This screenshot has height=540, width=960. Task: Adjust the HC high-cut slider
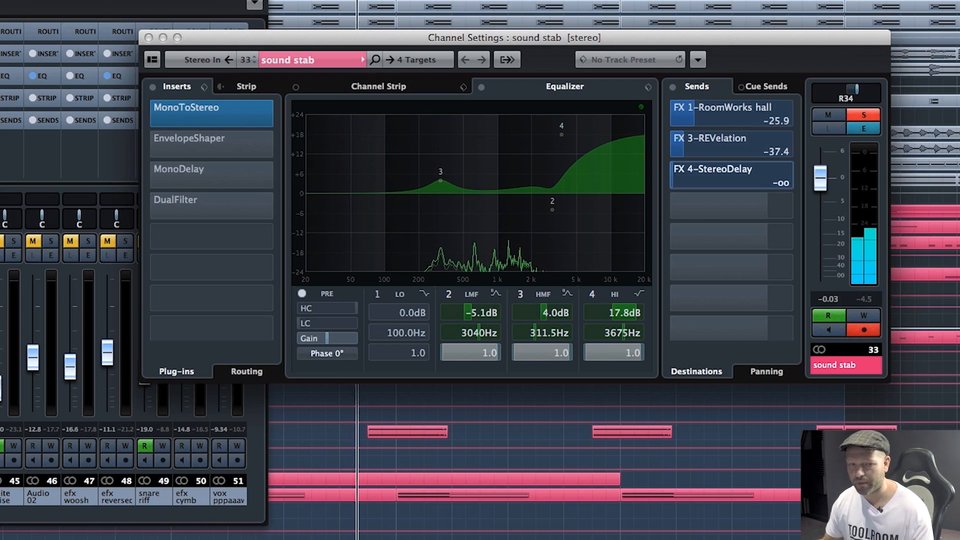tap(327, 309)
